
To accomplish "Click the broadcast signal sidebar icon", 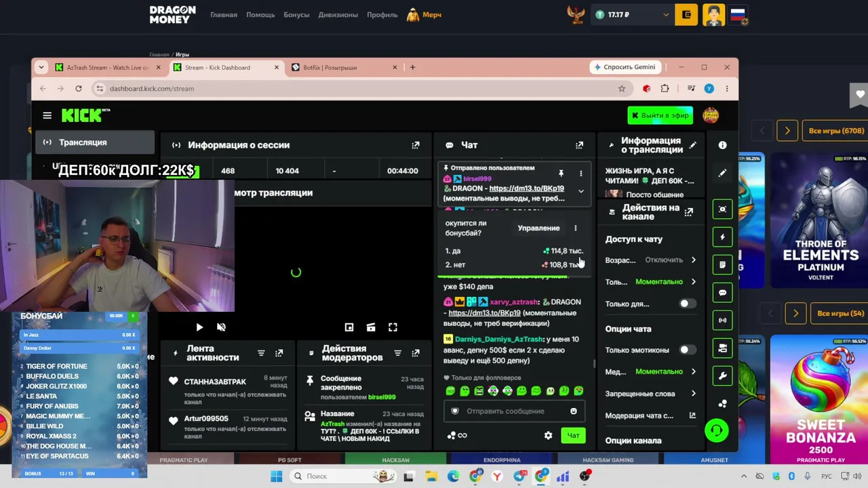I will [x=722, y=320].
